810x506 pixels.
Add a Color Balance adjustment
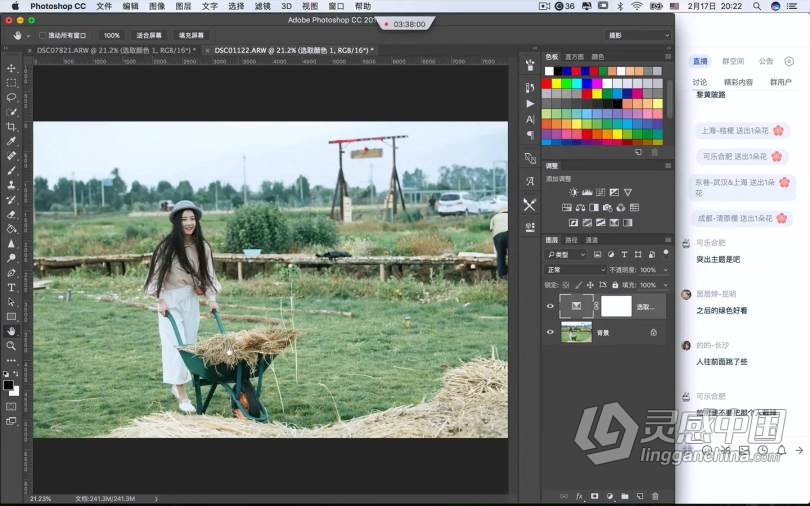580,208
